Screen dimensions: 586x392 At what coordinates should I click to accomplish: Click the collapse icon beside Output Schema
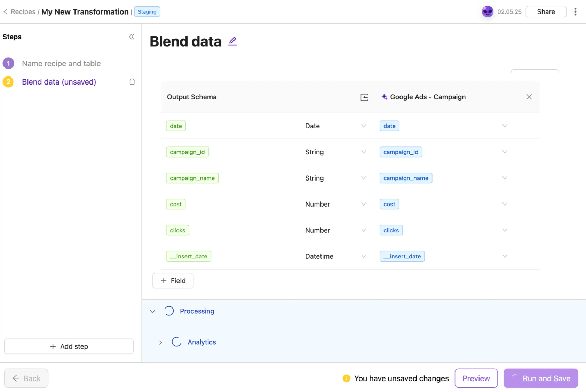[x=364, y=97]
